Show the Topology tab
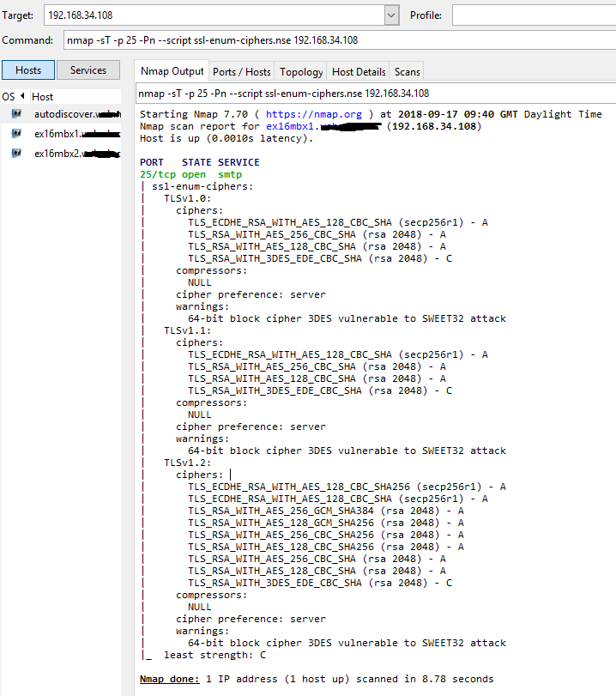The height and width of the screenshot is (696, 616). click(x=301, y=72)
